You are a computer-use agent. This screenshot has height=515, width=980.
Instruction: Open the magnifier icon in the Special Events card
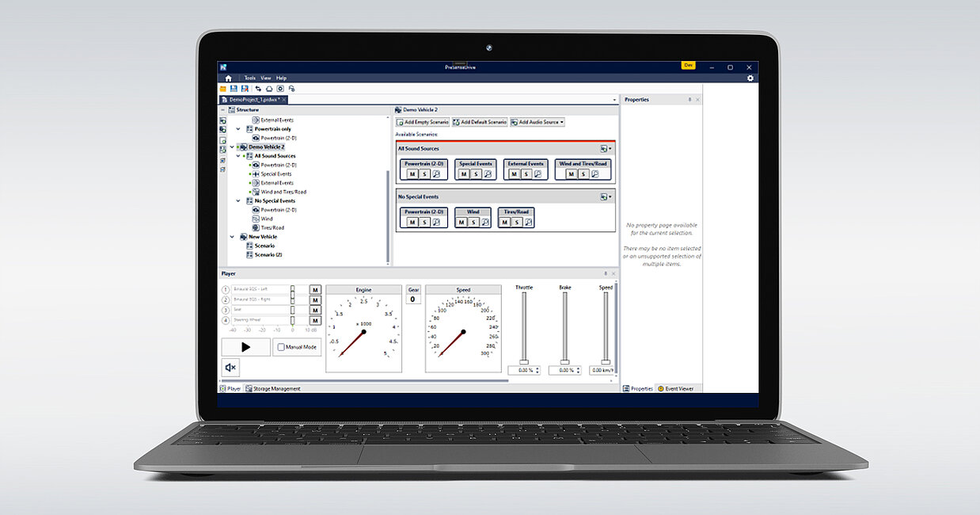point(488,174)
